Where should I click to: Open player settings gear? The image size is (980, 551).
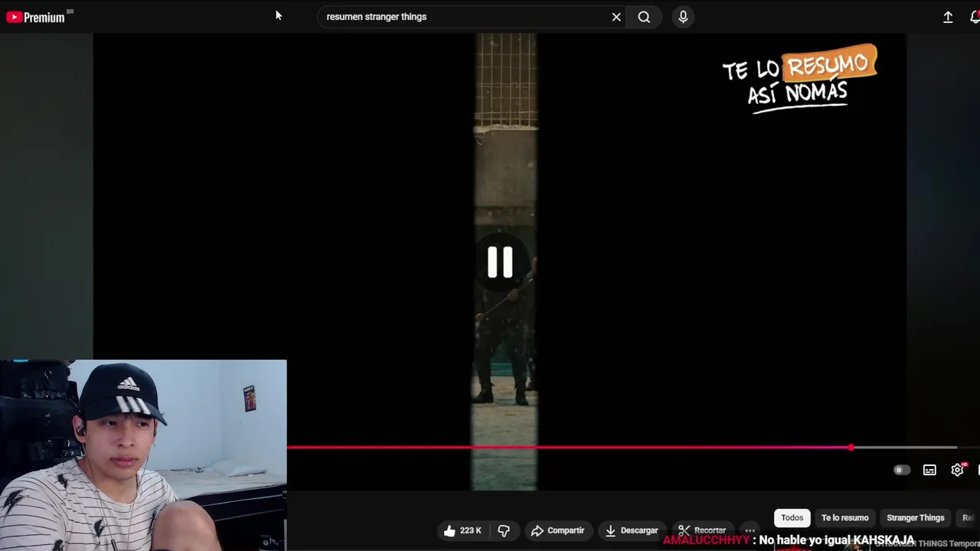pos(957,470)
